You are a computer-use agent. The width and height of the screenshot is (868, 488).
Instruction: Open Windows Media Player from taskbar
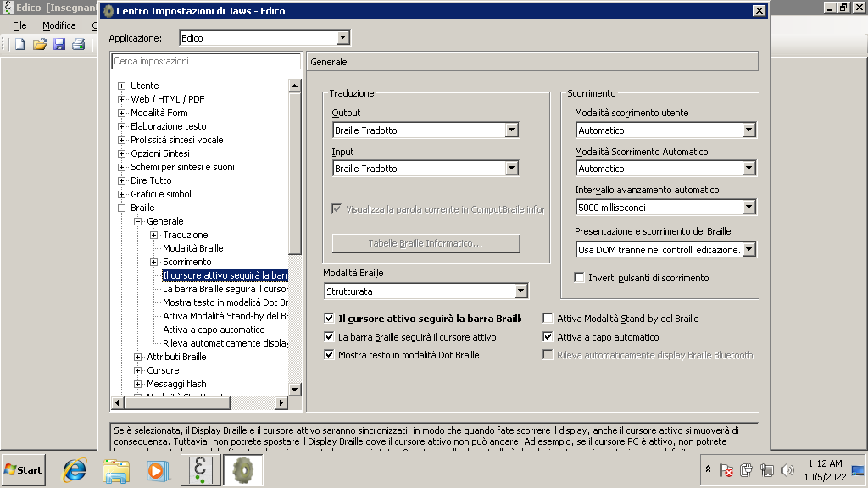[x=158, y=470]
